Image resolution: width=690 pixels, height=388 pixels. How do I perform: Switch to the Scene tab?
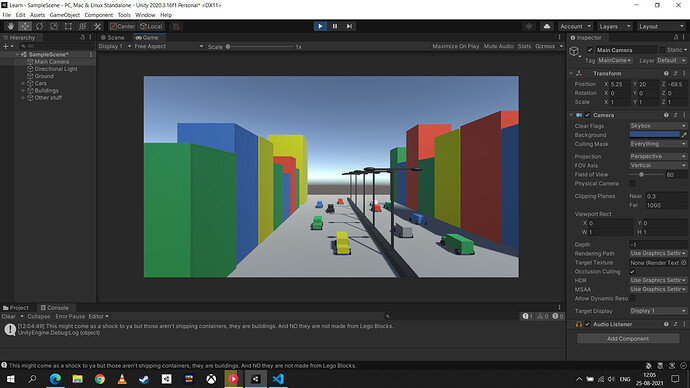point(113,38)
